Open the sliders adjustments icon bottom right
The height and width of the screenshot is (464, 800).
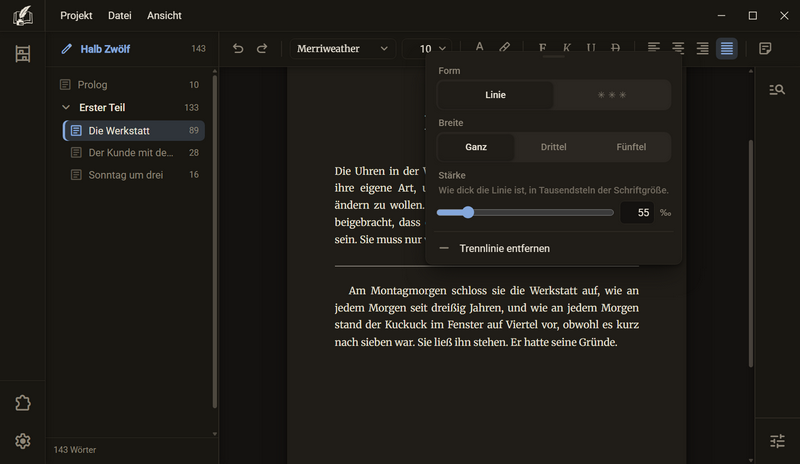point(777,441)
